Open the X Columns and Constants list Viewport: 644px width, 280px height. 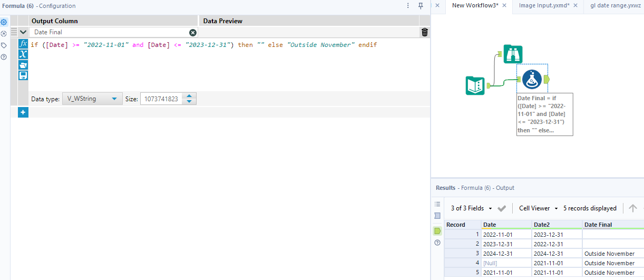[23, 54]
